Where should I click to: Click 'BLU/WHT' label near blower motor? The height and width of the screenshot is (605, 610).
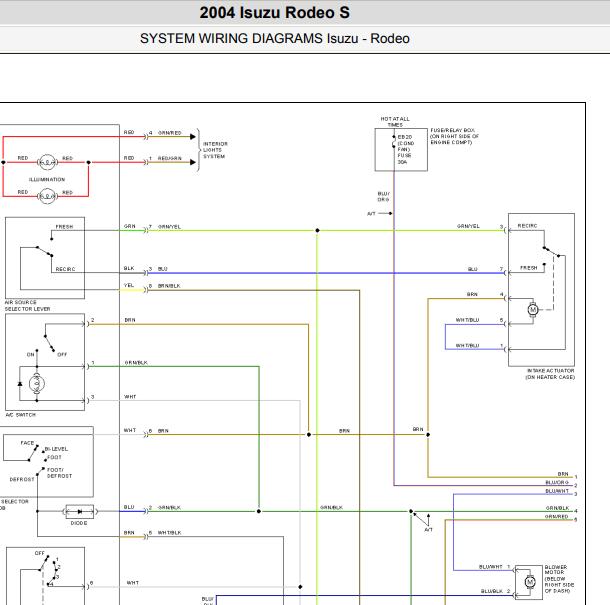click(491, 567)
